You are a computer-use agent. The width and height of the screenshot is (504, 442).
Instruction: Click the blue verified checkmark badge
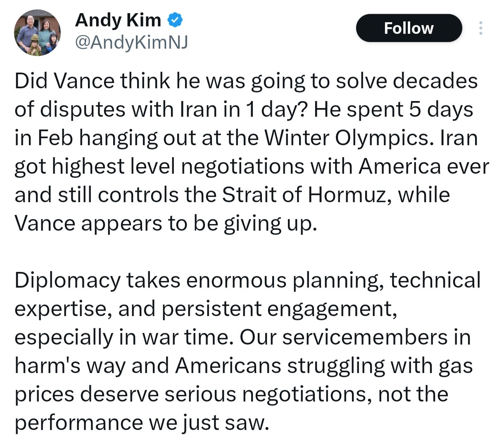(x=175, y=20)
